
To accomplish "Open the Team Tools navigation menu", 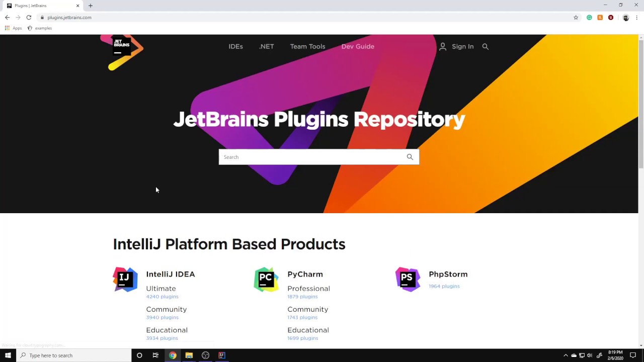I will [307, 46].
